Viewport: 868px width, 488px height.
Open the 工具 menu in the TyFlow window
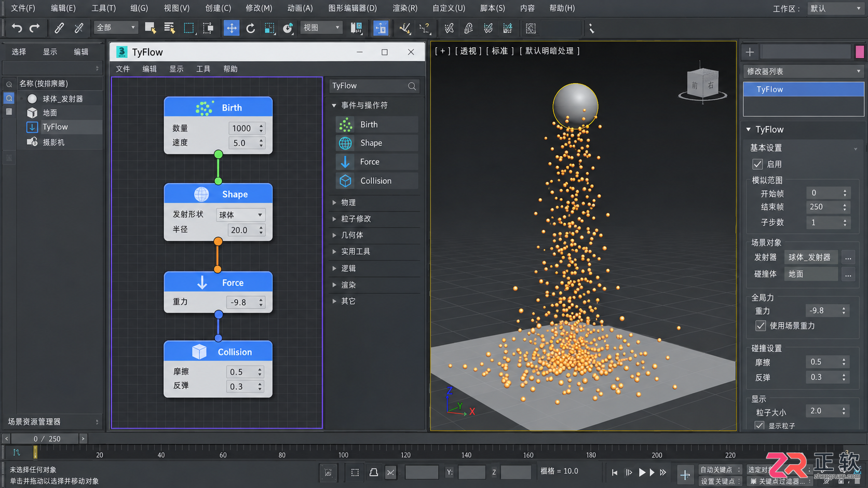point(204,69)
